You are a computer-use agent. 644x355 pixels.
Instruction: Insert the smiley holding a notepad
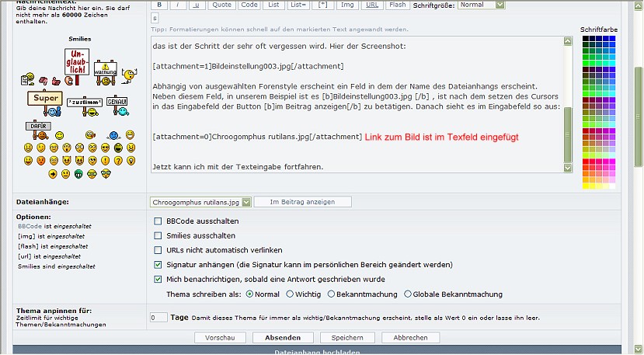[27, 79]
